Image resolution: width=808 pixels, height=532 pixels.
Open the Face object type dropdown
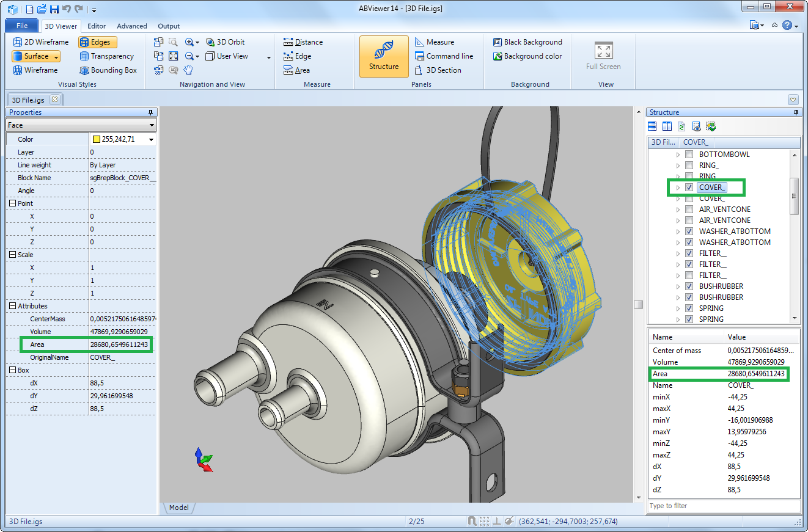(81, 125)
